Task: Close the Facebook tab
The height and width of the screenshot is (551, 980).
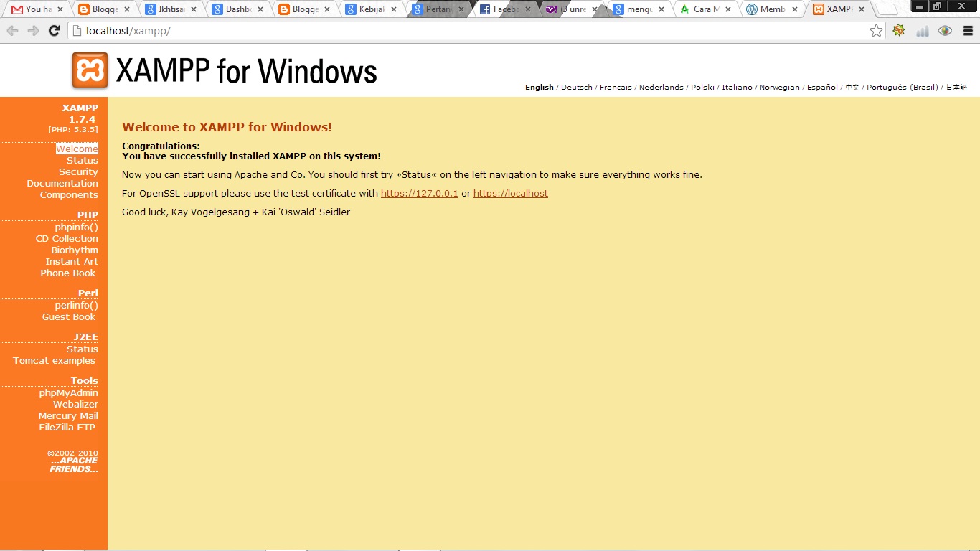Action: coord(528,9)
